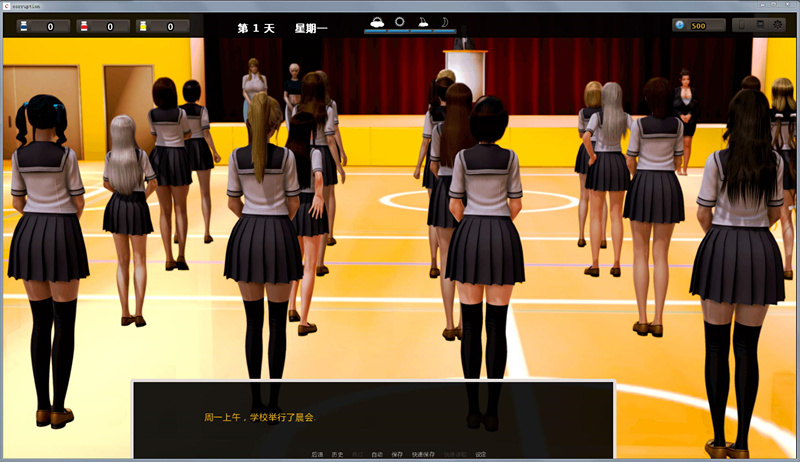Open the phone icon in top-right panel
Viewport: 800px width, 462px height.
(x=739, y=25)
